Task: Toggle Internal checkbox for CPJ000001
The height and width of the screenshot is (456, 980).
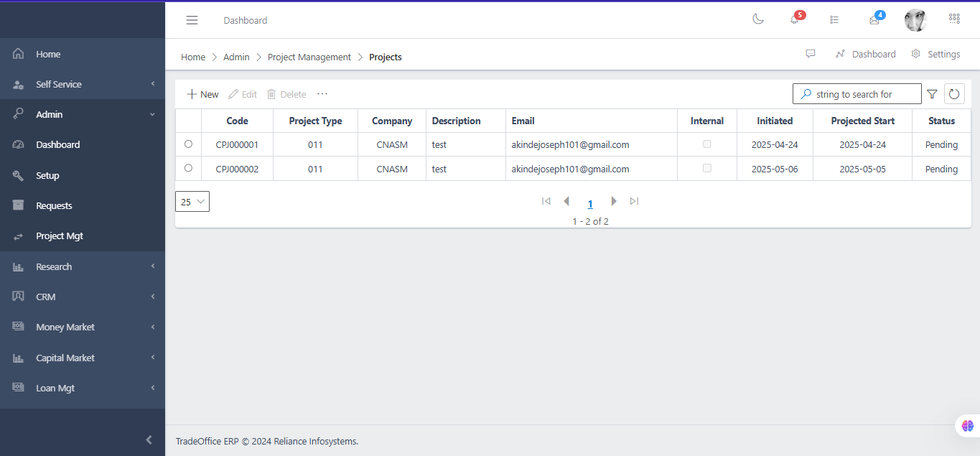Action: click(x=707, y=144)
